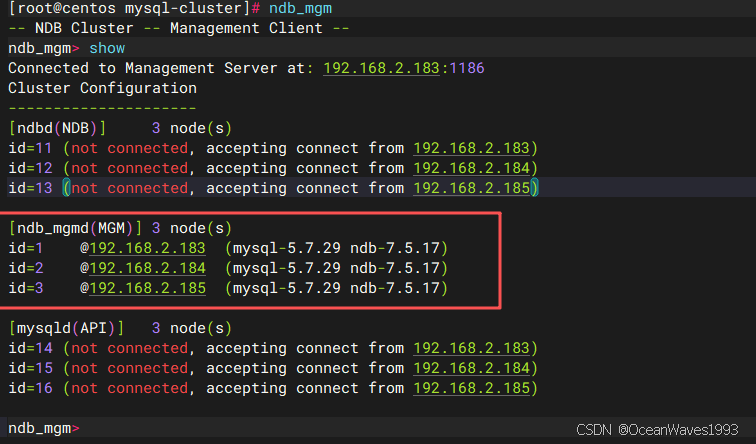The width and height of the screenshot is (756, 444).
Task: Click the 'id=1' label in MGM section
Action: point(26,248)
